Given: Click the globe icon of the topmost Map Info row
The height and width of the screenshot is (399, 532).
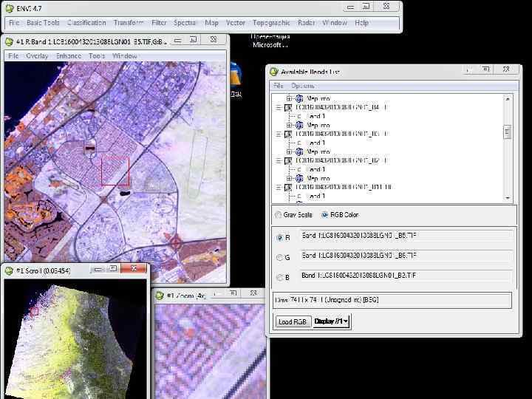Looking at the screenshot, I should pyautogui.click(x=299, y=99).
